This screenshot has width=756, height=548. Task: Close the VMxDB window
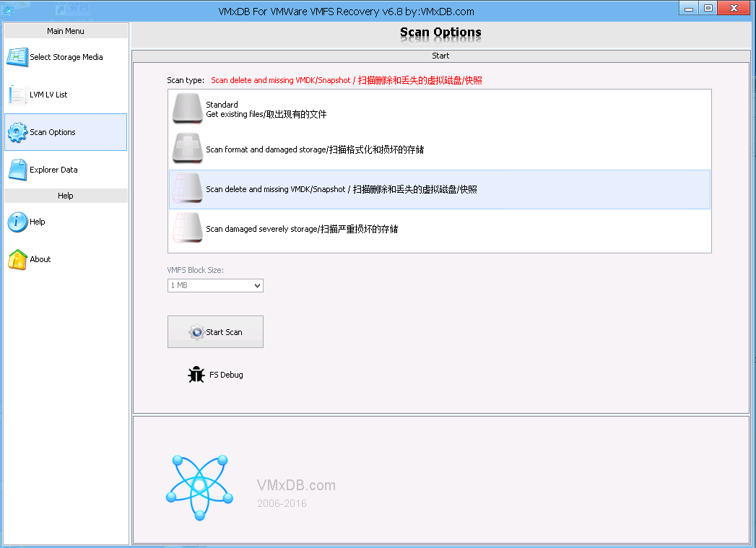coord(734,8)
